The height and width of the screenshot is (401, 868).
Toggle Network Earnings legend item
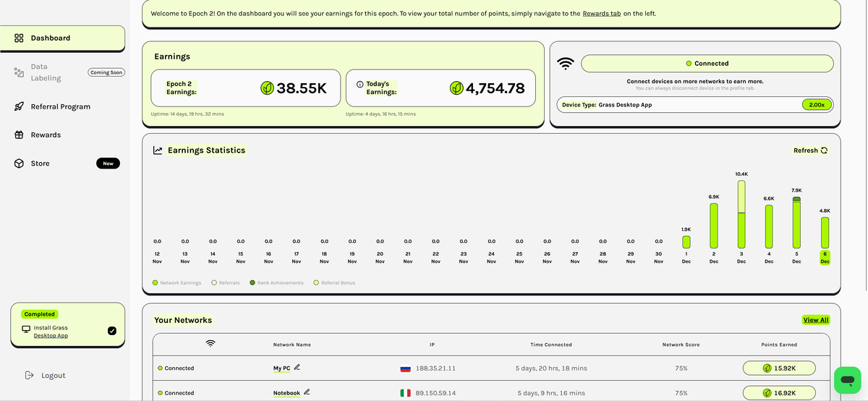click(177, 283)
